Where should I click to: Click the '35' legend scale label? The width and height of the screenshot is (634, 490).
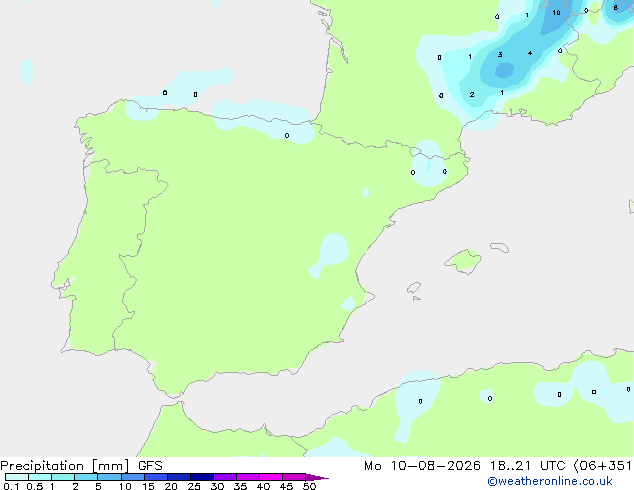click(240, 486)
